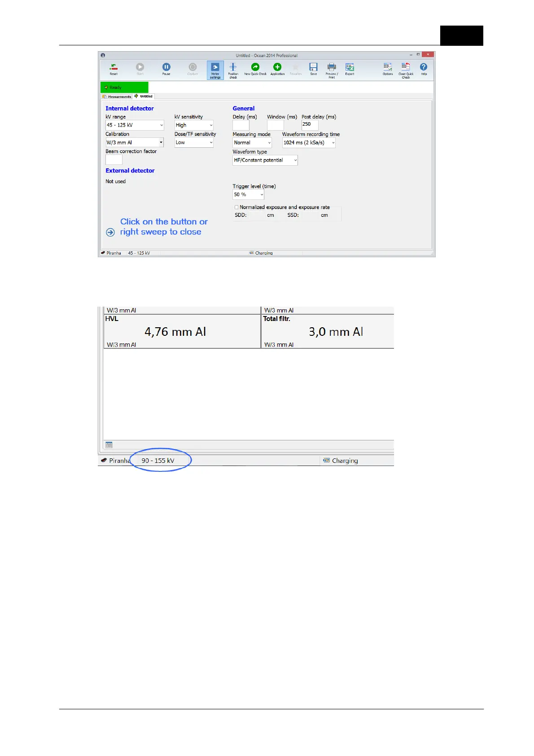Open the Options icon
This screenshot has width=534, height=756.
pos(388,67)
